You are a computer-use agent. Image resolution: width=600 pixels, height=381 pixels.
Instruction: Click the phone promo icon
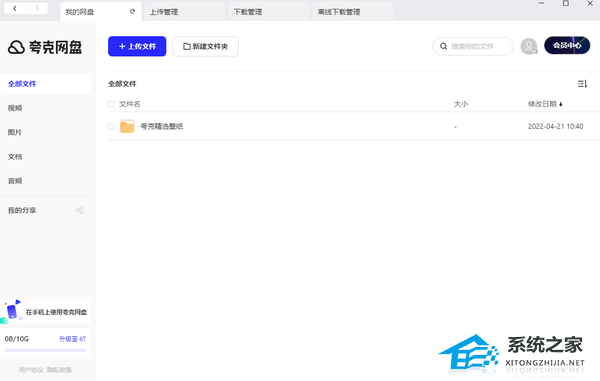[x=11, y=311]
